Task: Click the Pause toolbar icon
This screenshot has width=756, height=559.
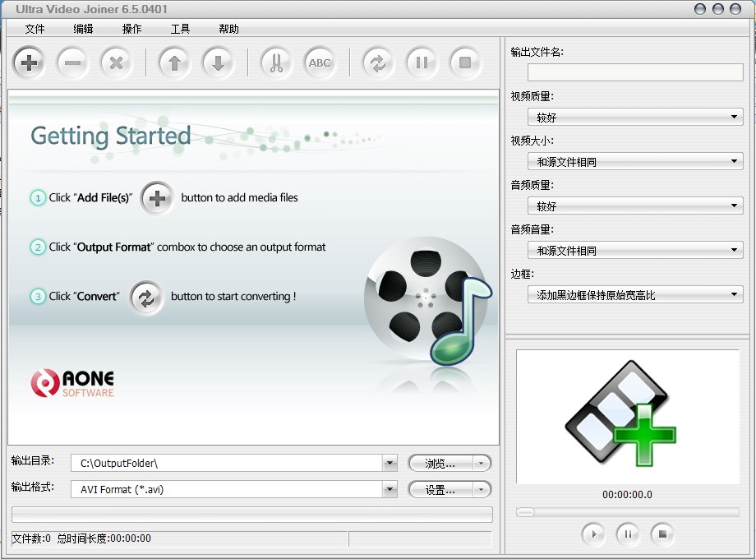Action: point(422,63)
